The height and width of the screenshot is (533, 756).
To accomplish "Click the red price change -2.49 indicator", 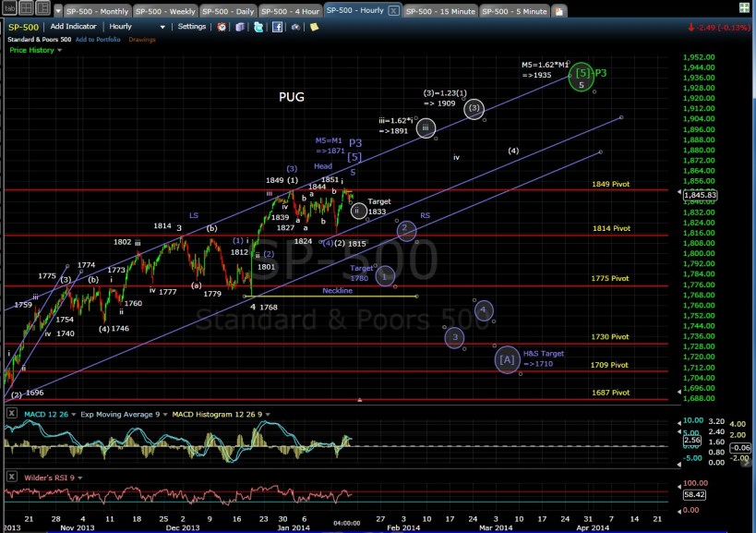I will (x=718, y=28).
